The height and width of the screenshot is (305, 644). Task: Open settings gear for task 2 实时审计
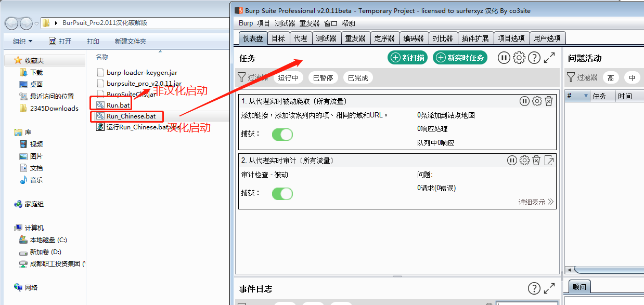[x=524, y=161]
